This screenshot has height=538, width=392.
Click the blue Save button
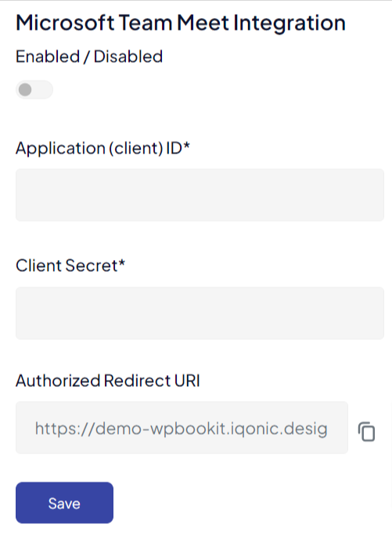(64, 503)
